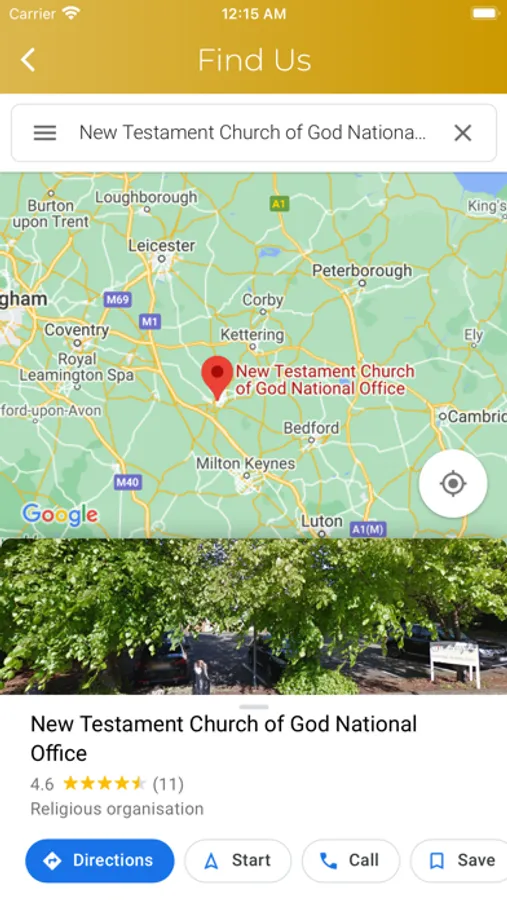507x900 pixels.
Task: Tap the drag handle above place title
Action: [x=254, y=707]
